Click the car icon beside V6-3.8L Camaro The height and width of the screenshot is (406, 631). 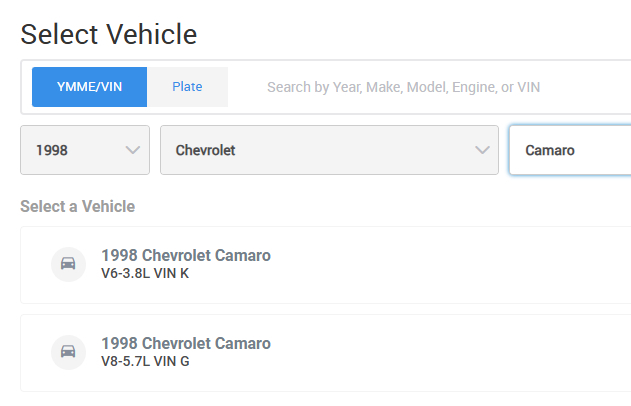[68, 264]
